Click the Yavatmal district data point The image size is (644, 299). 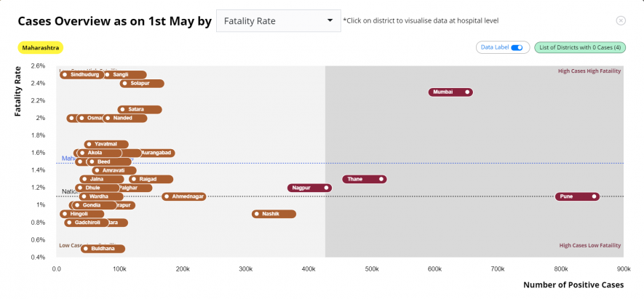click(89, 144)
